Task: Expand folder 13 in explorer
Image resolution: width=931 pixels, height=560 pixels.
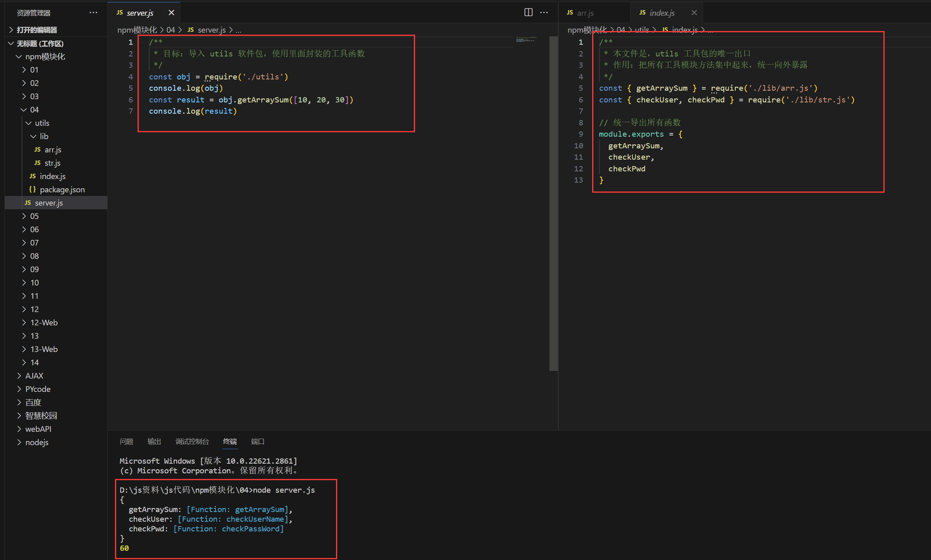Action: click(56, 336)
